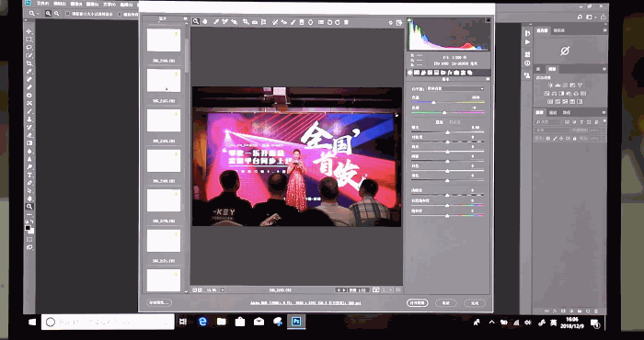Toggle the shadow clipping warning on histogram
644x340 pixels.
point(409,19)
